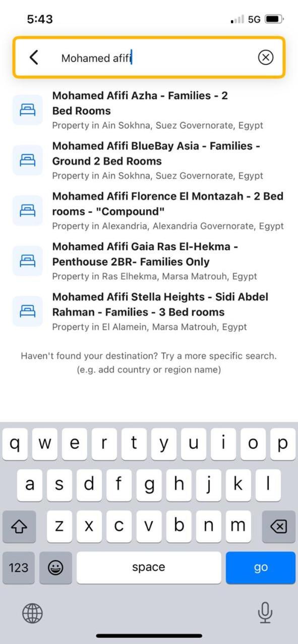
Task: Select Mohamed Afifi BlueBay Asia Ground result
Action: [x=149, y=161]
